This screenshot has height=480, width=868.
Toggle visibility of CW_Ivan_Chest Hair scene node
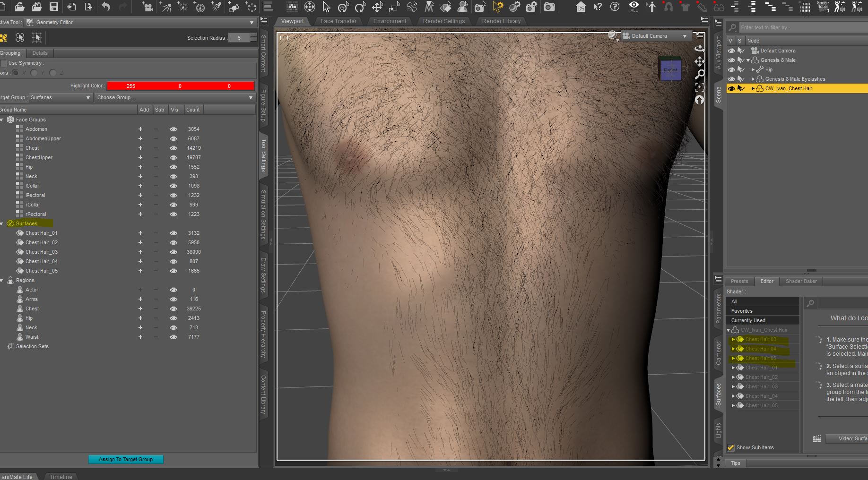(731, 88)
